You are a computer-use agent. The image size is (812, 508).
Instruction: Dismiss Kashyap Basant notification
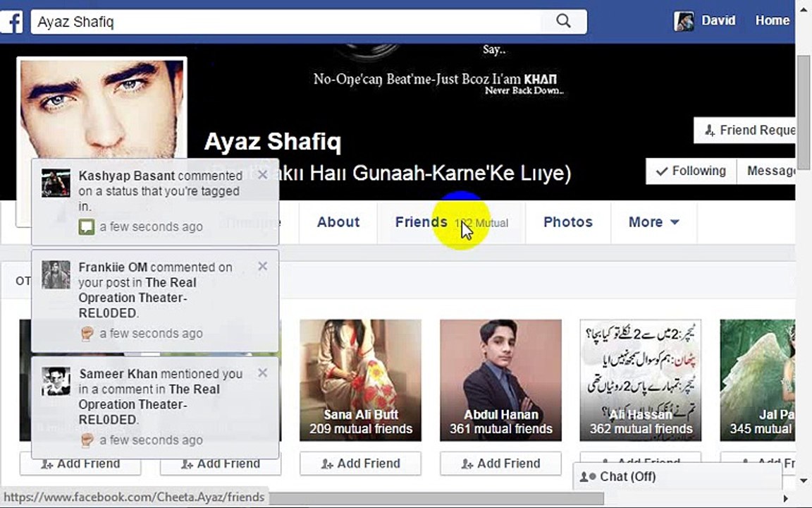(x=262, y=175)
